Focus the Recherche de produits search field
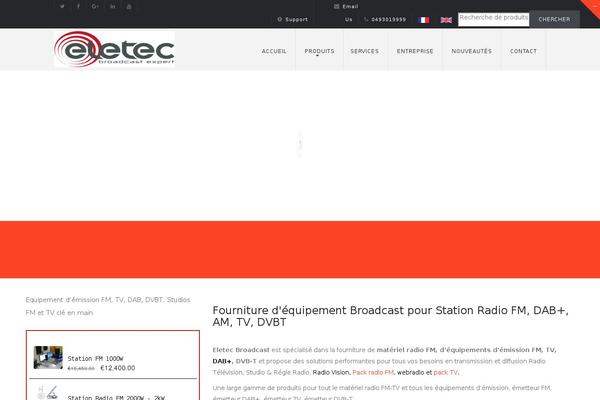Image resolution: width=600 pixels, height=400 pixels. coord(494,19)
